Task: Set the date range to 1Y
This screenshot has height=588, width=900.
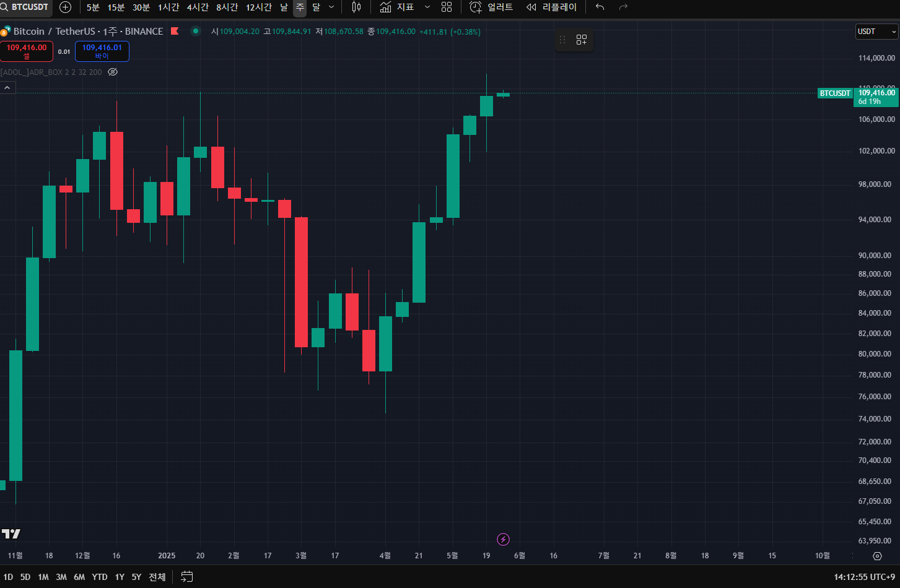Action: 120,577
